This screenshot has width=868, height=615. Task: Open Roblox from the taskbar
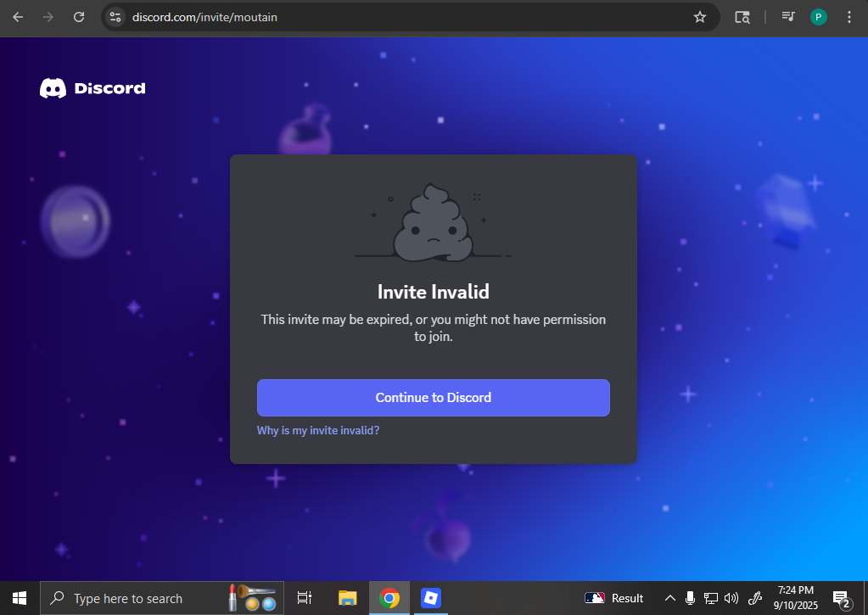(x=431, y=598)
